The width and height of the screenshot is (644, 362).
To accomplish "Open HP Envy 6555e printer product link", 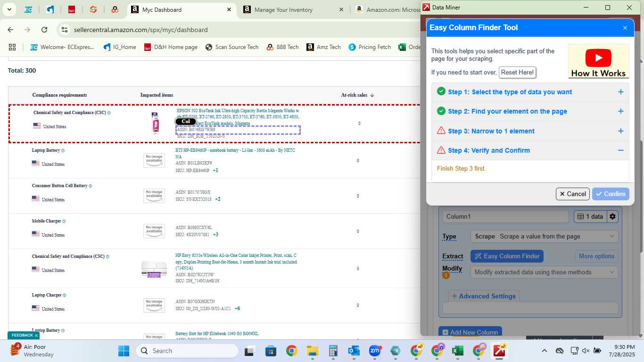I will pos(236,262).
